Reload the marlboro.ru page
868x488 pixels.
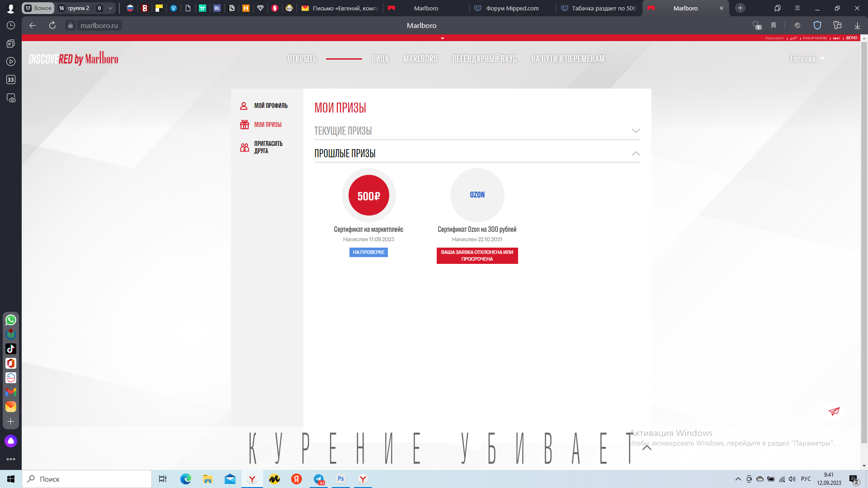52,25
